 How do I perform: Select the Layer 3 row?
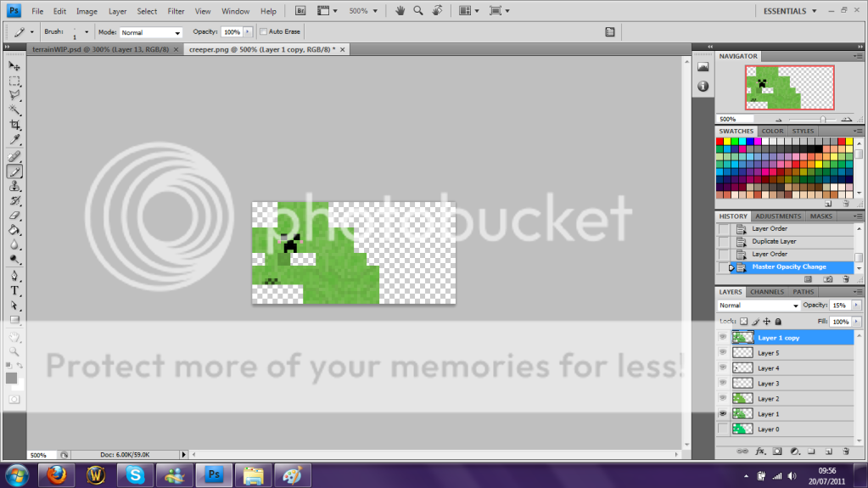[x=785, y=384]
